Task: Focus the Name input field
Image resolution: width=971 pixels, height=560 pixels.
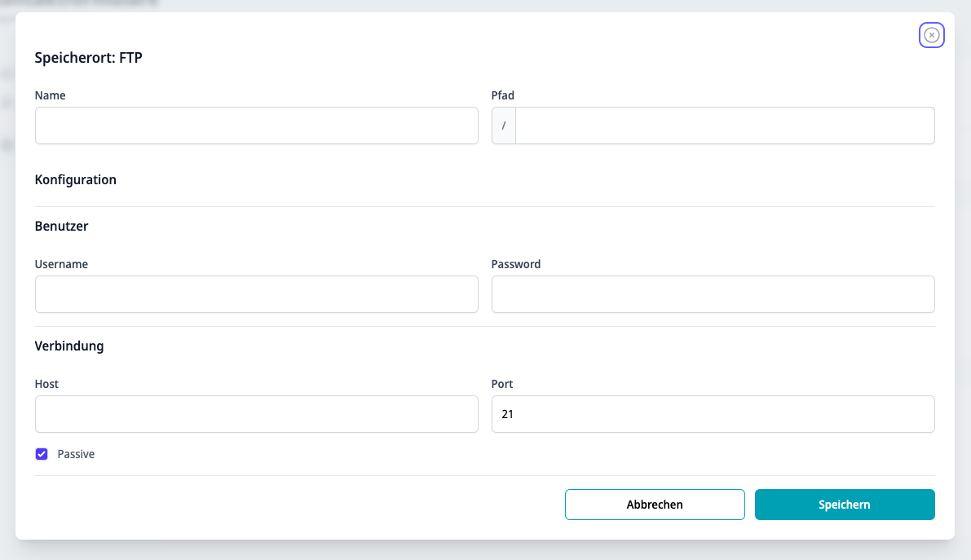Action: coord(256,126)
